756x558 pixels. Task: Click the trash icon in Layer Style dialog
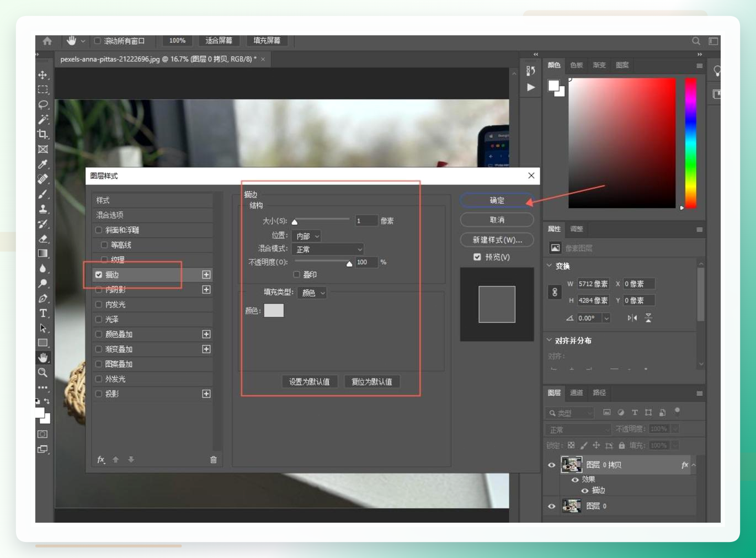coord(214,459)
